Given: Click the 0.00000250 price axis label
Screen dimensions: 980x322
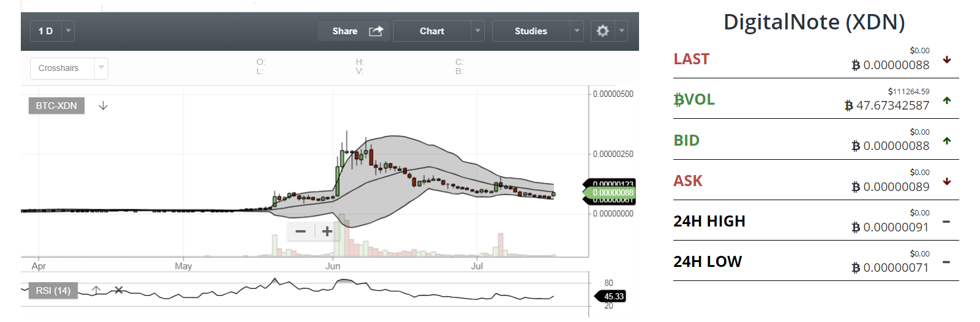Looking at the screenshot, I should pyautogui.click(x=613, y=154).
